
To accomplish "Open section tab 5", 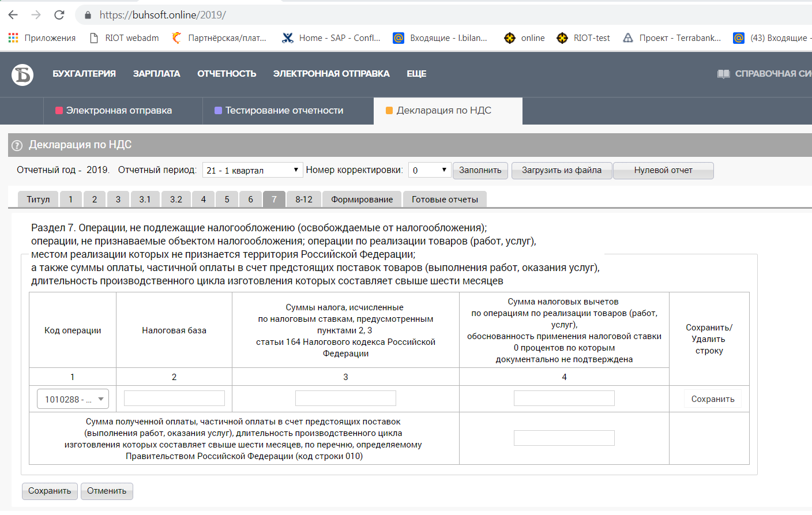I will 227,199.
